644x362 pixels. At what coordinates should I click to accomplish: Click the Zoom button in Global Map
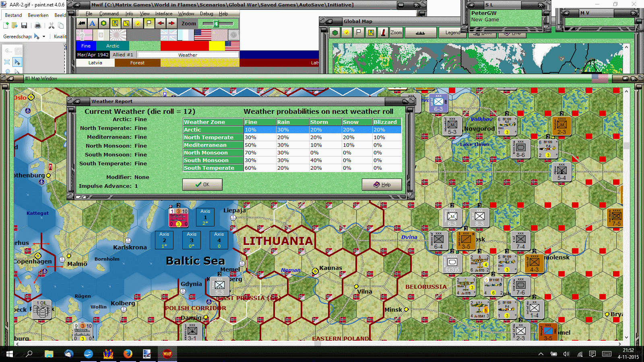tap(396, 33)
